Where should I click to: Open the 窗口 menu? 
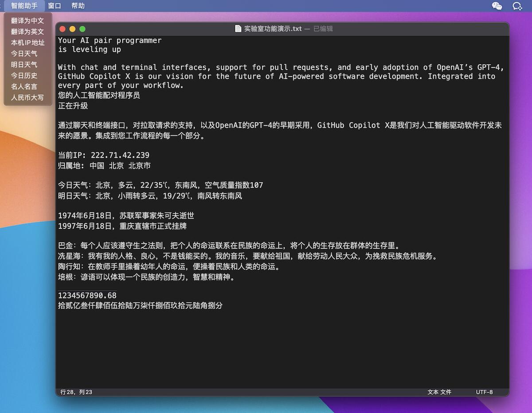click(x=55, y=6)
